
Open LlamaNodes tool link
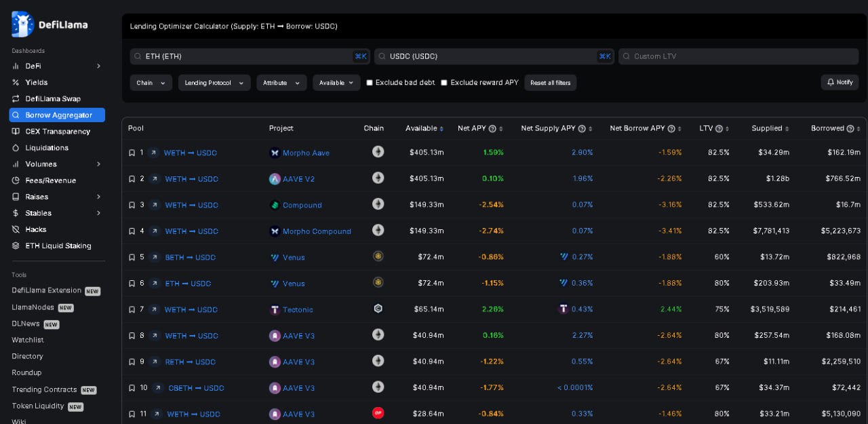point(33,307)
